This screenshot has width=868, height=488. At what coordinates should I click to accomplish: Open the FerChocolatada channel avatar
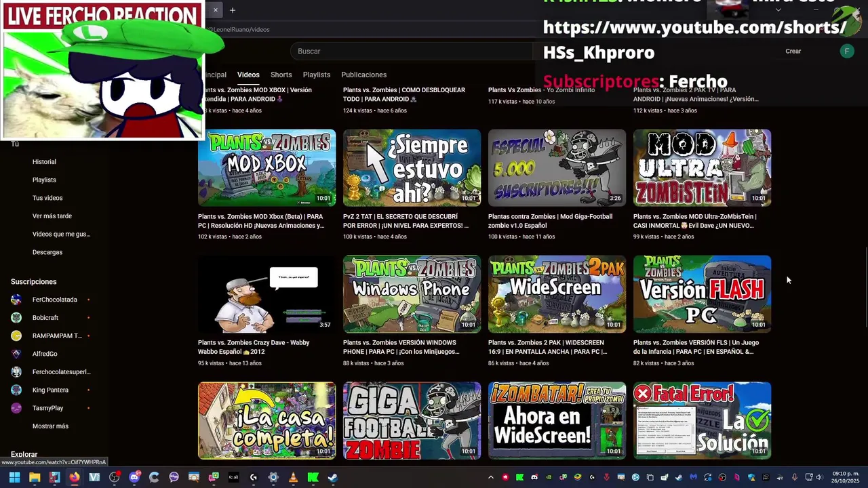16,300
